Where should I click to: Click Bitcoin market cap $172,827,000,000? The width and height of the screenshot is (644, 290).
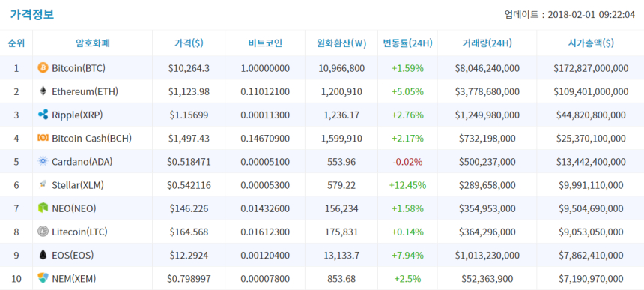tap(591, 68)
